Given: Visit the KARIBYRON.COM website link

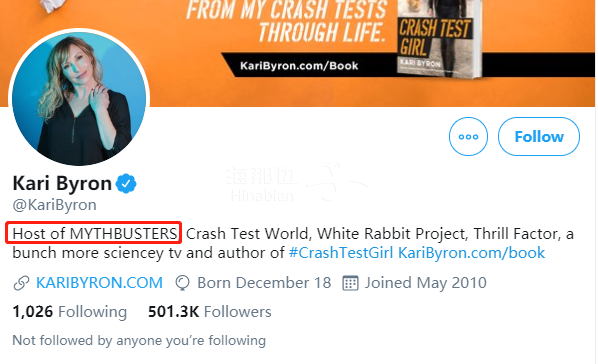Looking at the screenshot, I should (x=99, y=283).
